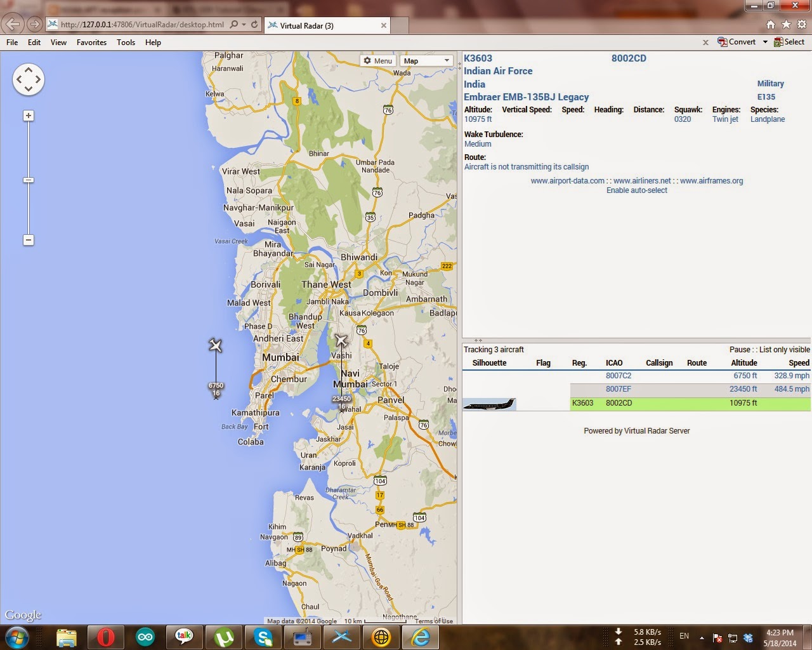This screenshot has height=650, width=812.
Task: Switch to Internet Explorer in the taskbar
Action: [x=420, y=637]
